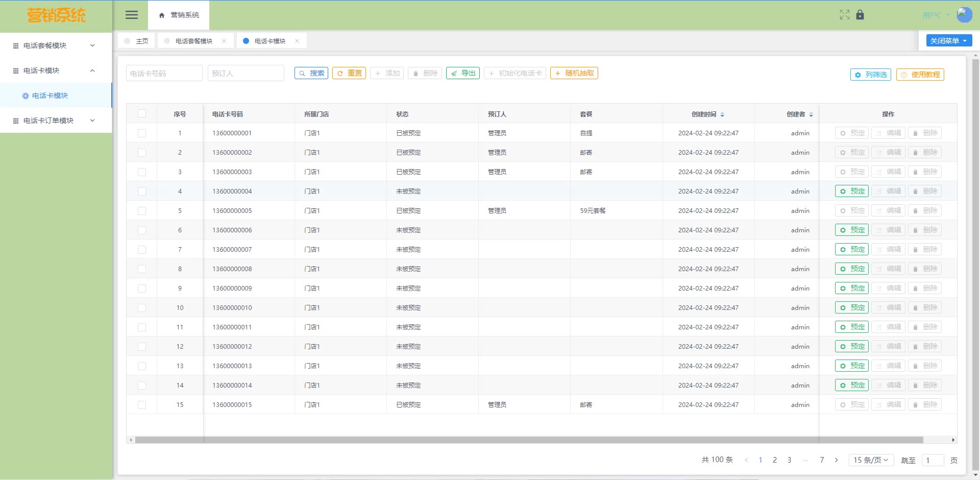Go to next page arrow in pagination
The width and height of the screenshot is (980, 480).
836,460
